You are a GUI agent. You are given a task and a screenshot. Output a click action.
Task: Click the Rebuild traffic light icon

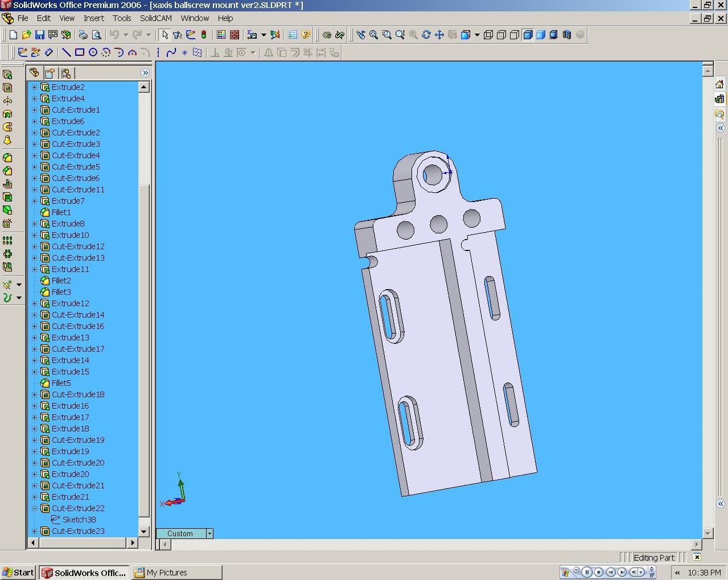pos(204,35)
